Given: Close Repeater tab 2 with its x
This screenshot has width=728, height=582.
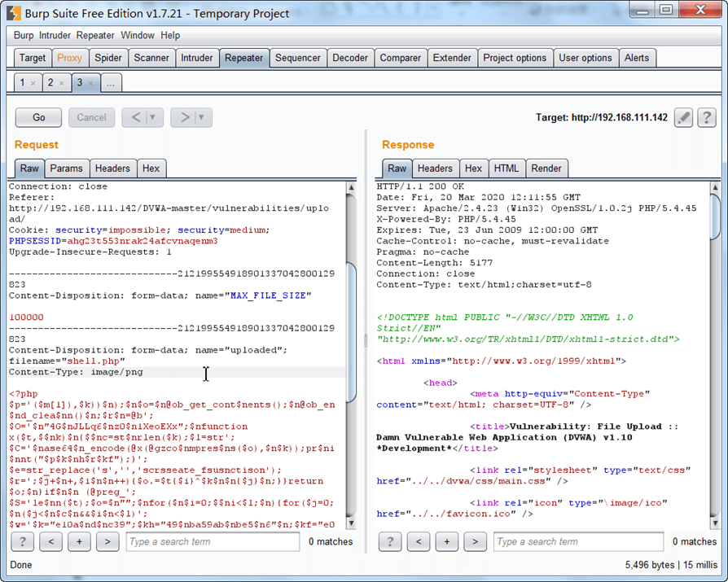Looking at the screenshot, I should point(61,84).
